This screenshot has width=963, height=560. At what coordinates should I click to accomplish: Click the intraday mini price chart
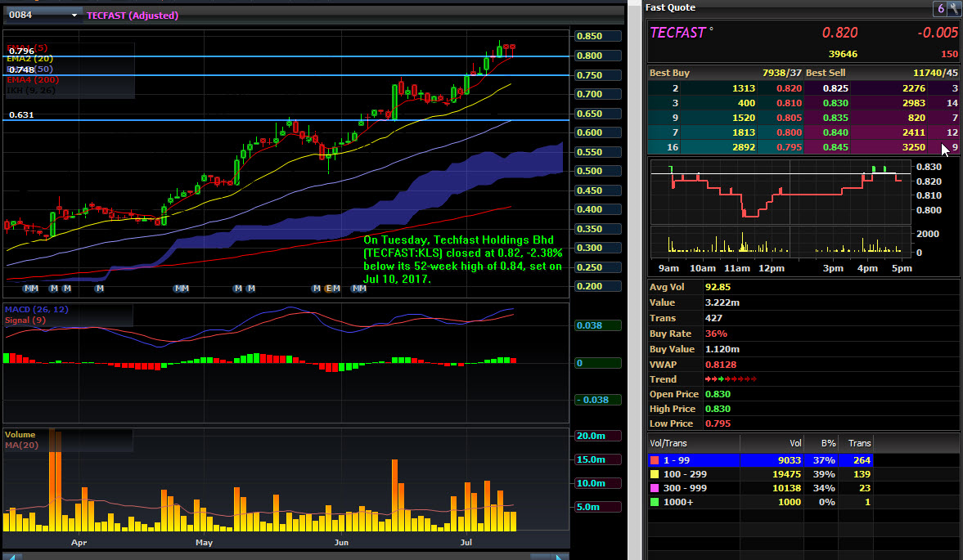point(781,191)
